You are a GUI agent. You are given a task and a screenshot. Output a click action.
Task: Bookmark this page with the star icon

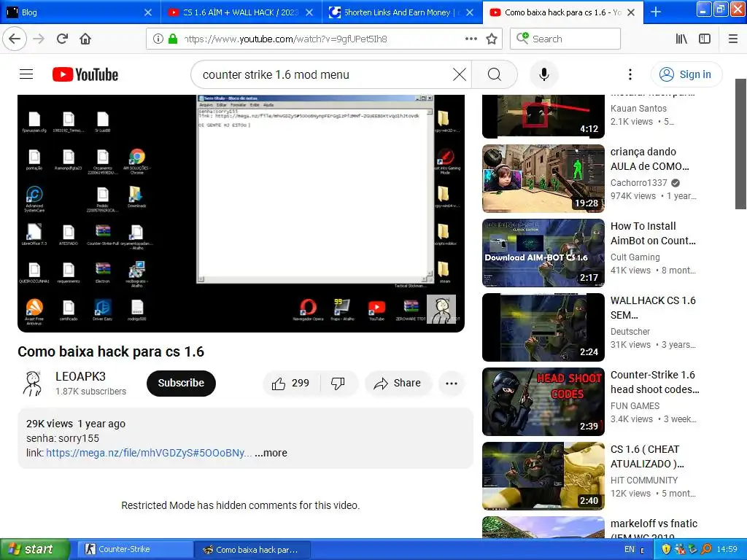tap(492, 39)
